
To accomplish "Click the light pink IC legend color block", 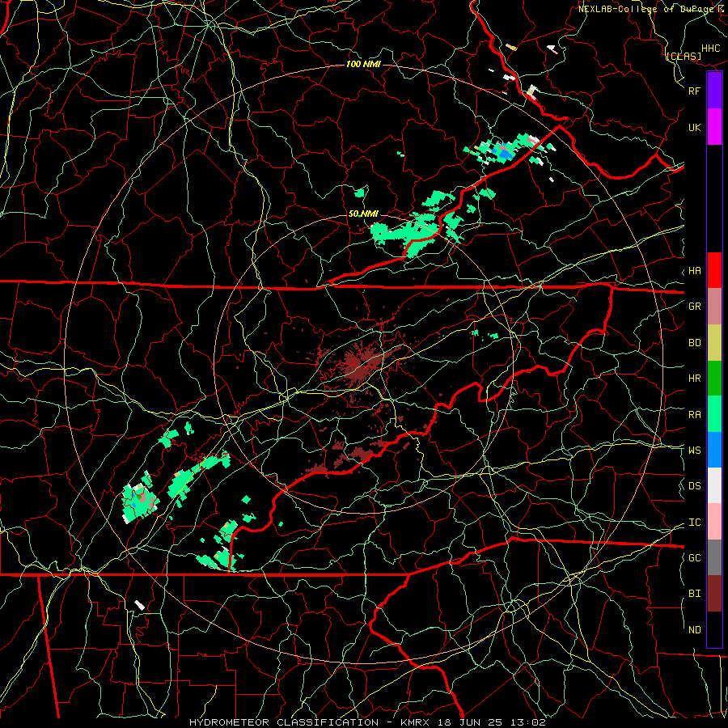I will (714, 522).
